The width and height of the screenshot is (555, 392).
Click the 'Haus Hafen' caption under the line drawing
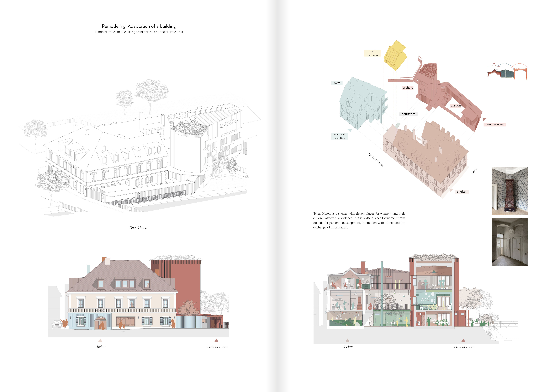(x=139, y=228)
